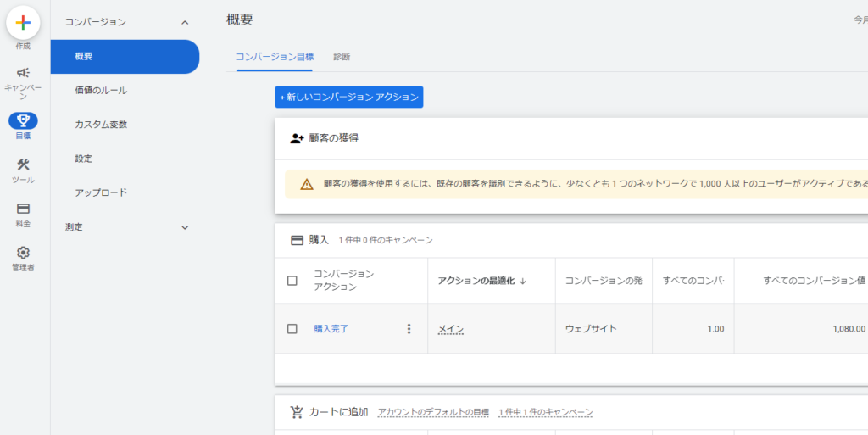Screen dimensions: 868x435
Task: Click the warning triangle icon in the banner
Action: pyautogui.click(x=307, y=184)
